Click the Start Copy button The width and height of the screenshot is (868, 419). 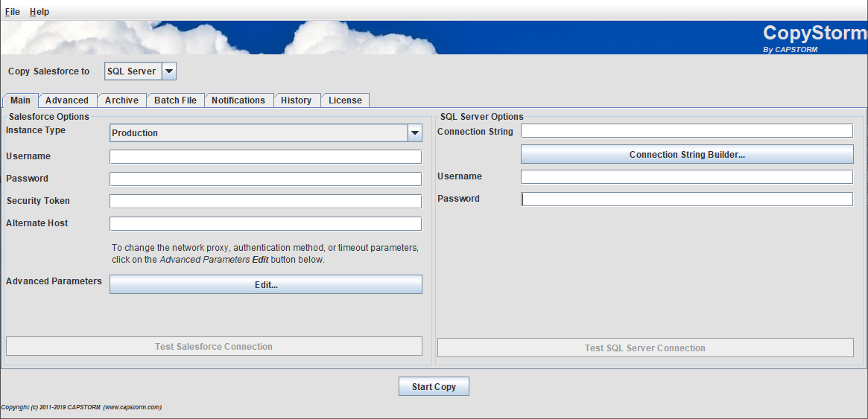(434, 386)
